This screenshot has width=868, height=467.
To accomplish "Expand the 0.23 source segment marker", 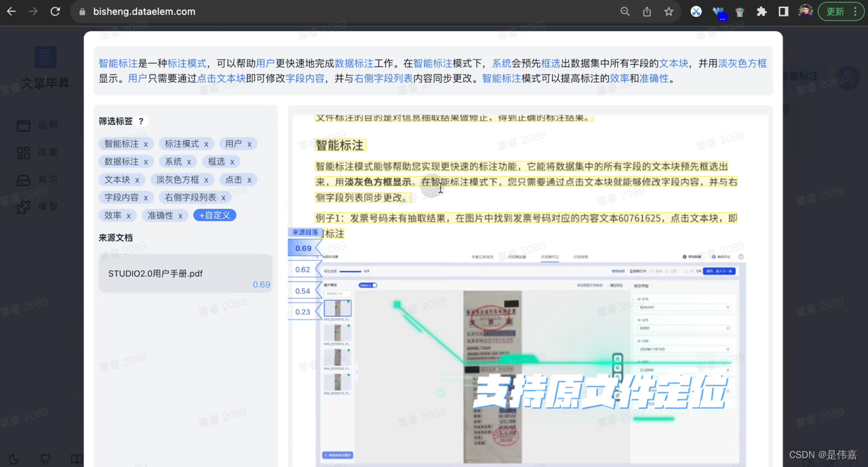I will 302,311.
